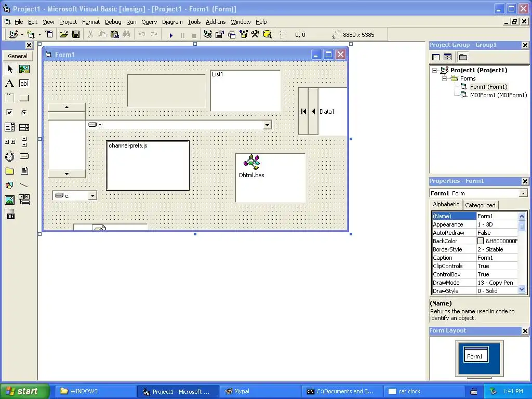The width and height of the screenshot is (532, 399).
Task: Click the Caption property value Form1
Action: [497, 258]
